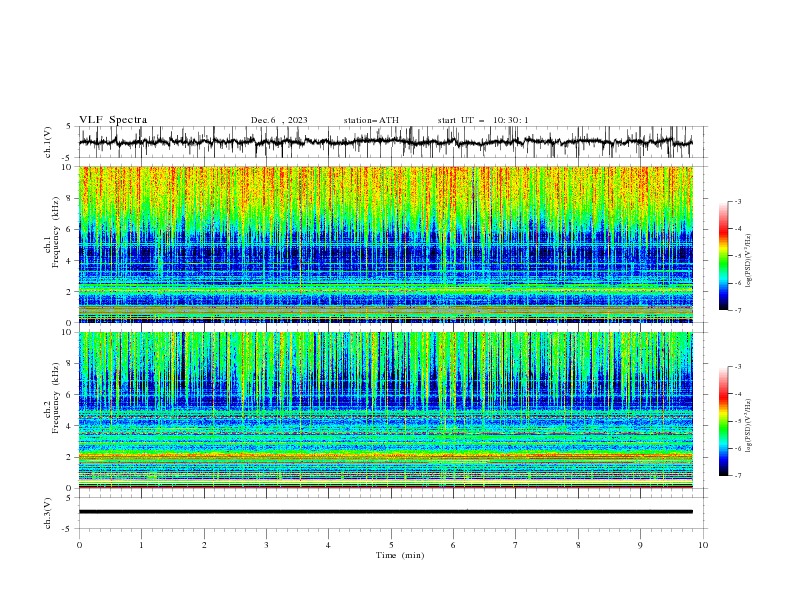
Task: Click time axis tick label "4"
Action: [x=328, y=545]
